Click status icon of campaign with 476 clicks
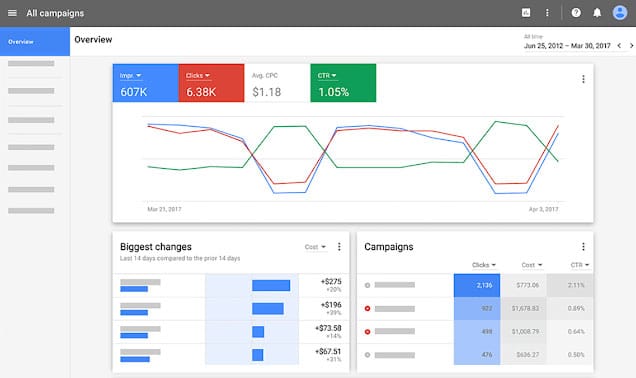This screenshot has height=378, width=636. coord(367,355)
